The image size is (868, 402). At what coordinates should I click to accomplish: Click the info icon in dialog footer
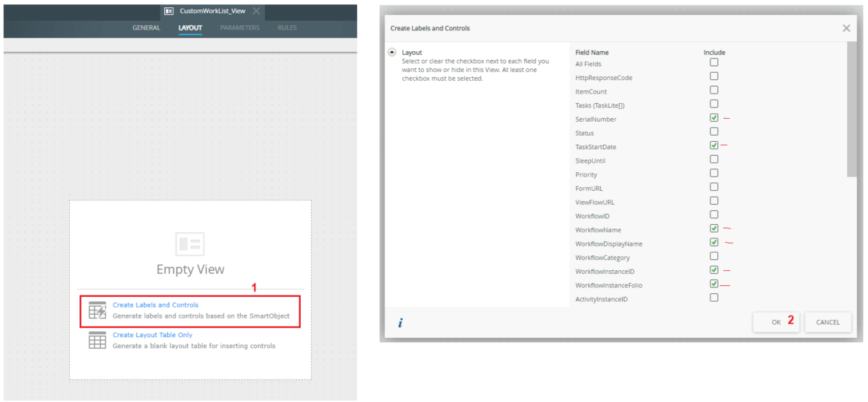pos(400,323)
